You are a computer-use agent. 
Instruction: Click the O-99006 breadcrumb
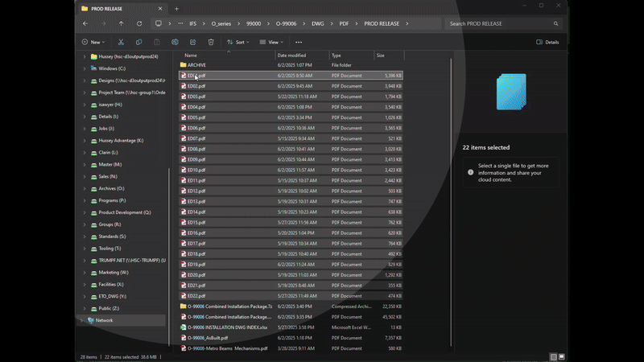click(x=286, y=23)
